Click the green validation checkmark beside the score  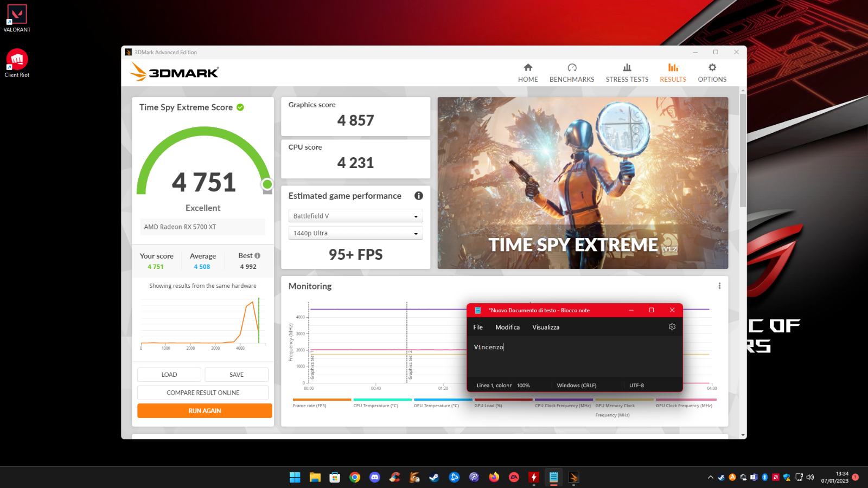pos(240,107)
